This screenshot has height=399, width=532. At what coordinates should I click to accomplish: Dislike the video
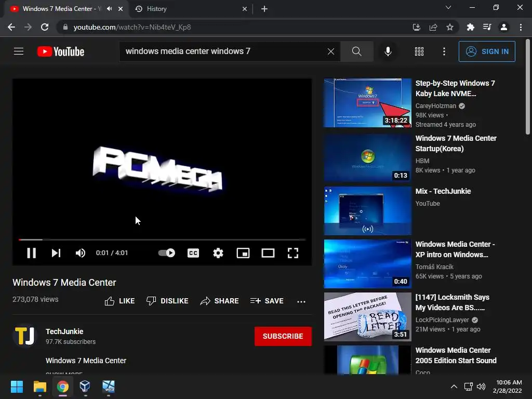click(x=167, y=301)
